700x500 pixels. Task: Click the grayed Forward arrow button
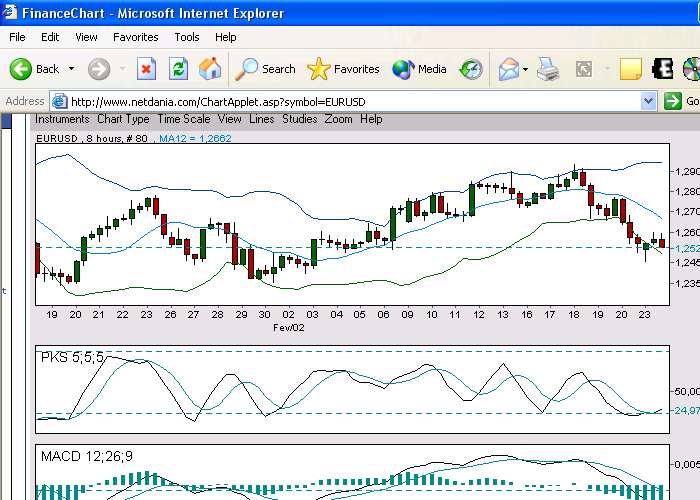(99, 69)
